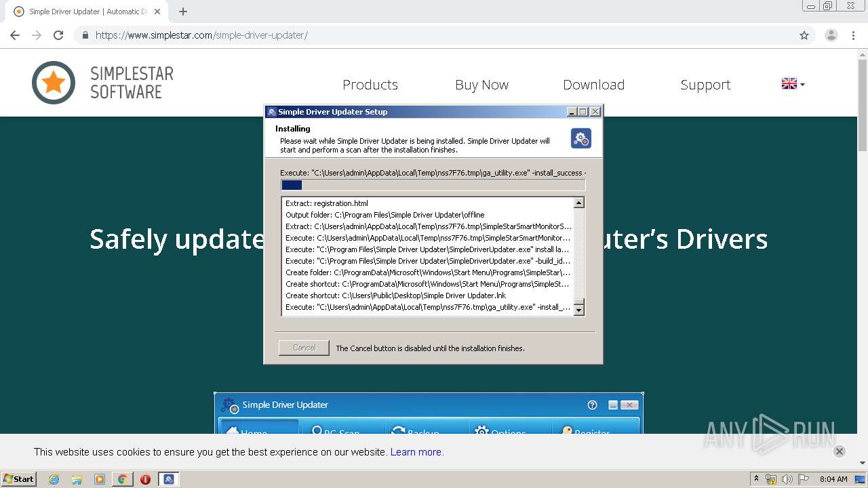Open the Support menu item

(705, 85)
